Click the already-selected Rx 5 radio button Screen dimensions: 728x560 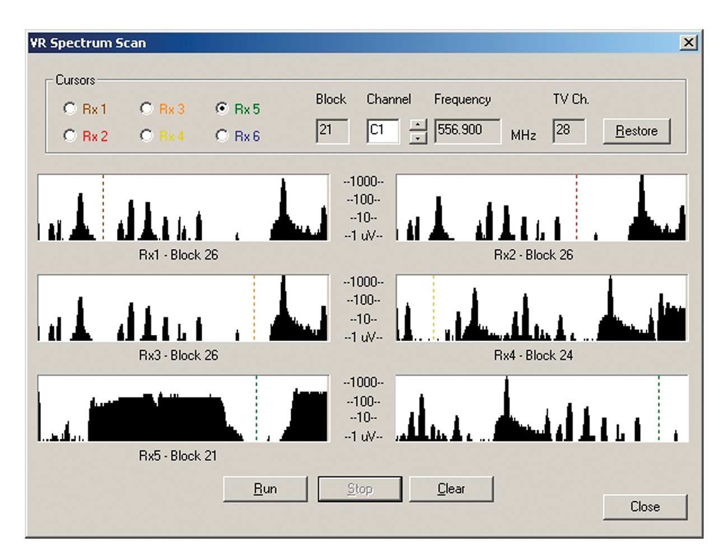click(222, 108)
